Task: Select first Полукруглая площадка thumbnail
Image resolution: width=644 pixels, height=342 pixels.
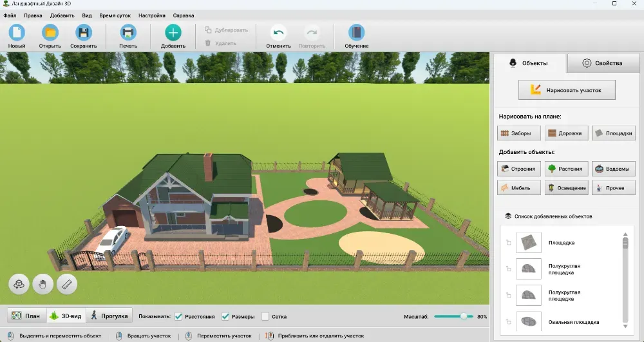Action: 529,269
